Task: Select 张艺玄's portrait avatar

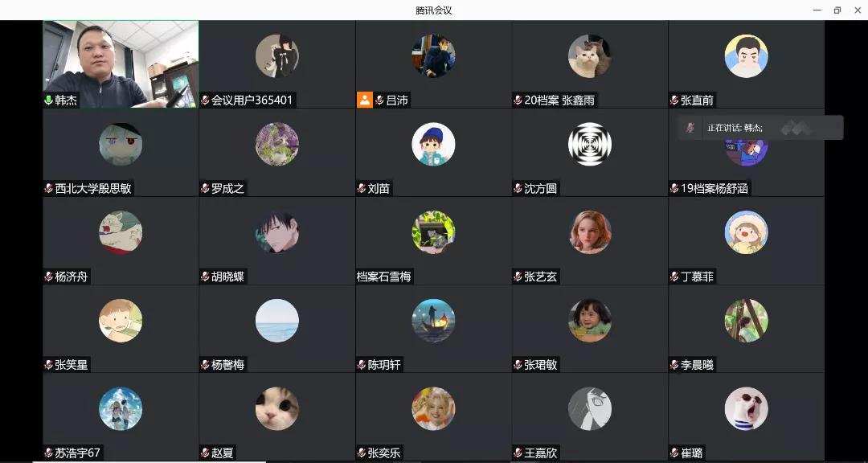Action: pos(590,232)
